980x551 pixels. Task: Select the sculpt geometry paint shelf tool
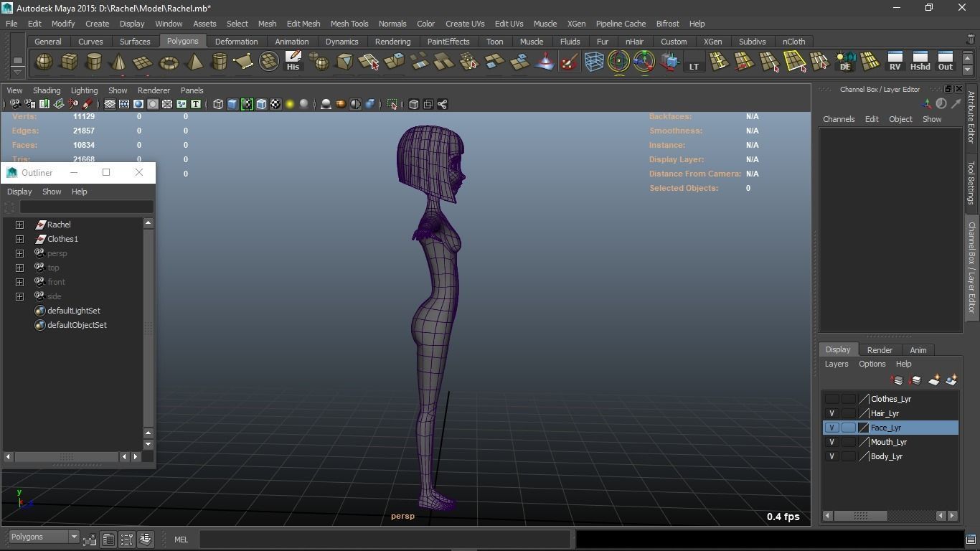coord(569,62)
